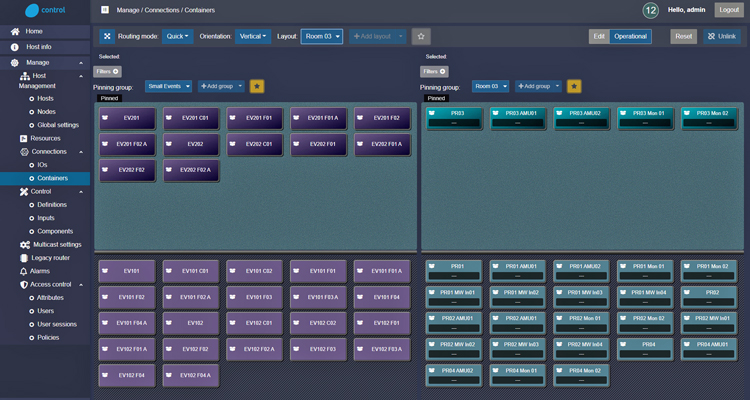
Task: Click the notification badge showing 12
Action: [x=651, y=11]
